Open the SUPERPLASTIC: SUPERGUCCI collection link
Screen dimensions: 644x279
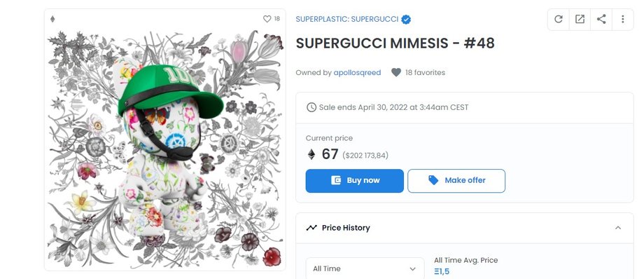pos(347,20)
